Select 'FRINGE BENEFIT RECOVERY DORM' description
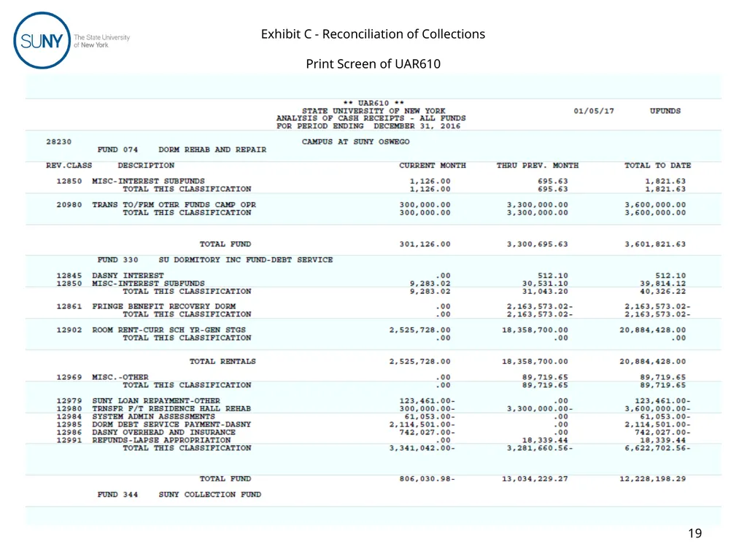The width and height of the screenshot is (747, 560). (164, 306)
